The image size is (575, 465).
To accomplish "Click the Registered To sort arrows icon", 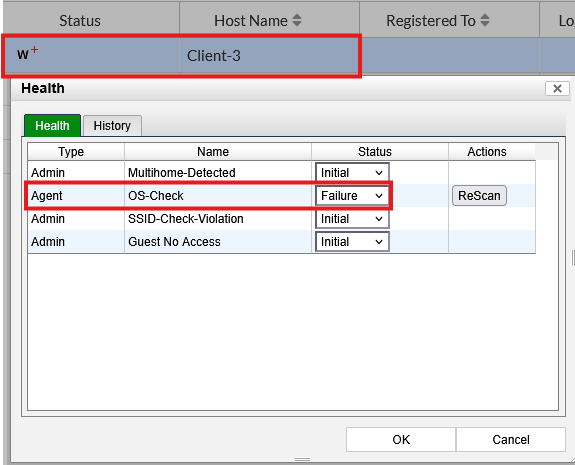I will 485,21.
